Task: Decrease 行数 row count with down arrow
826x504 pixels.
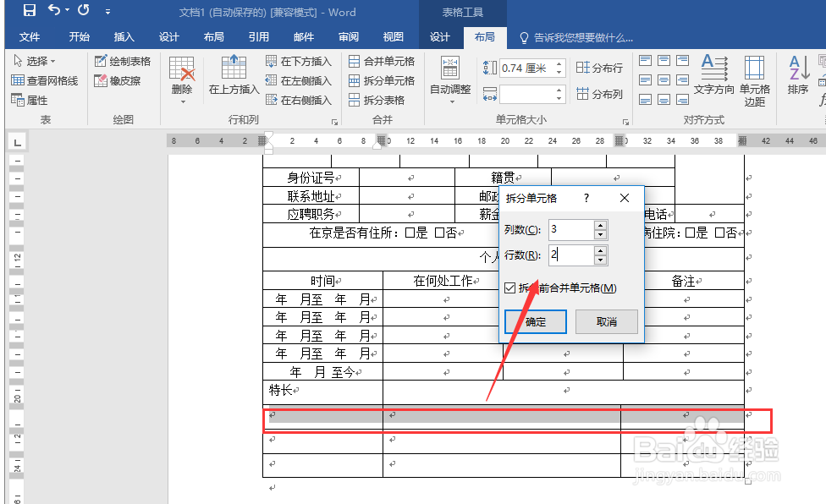Action: coord(601,260)
